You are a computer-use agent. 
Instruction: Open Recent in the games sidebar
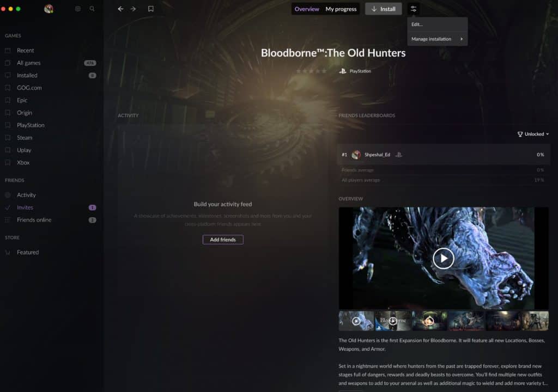click(x=26, y=51)
